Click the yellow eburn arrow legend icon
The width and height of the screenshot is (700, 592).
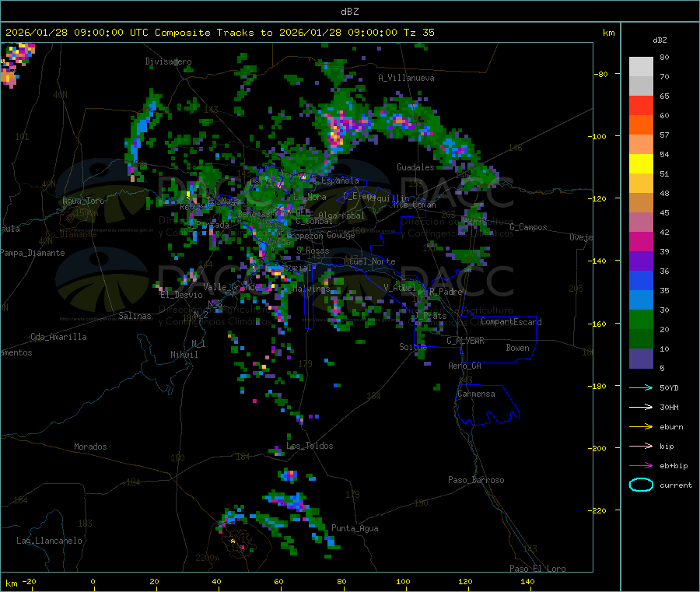click(x=641, y=426)
